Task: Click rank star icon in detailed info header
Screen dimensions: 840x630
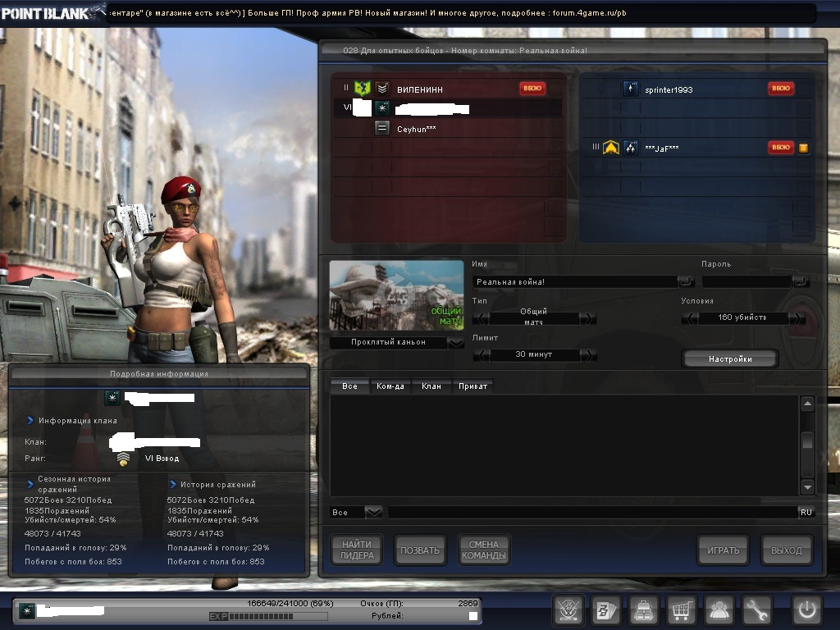Action: click(x=112, y=398)
